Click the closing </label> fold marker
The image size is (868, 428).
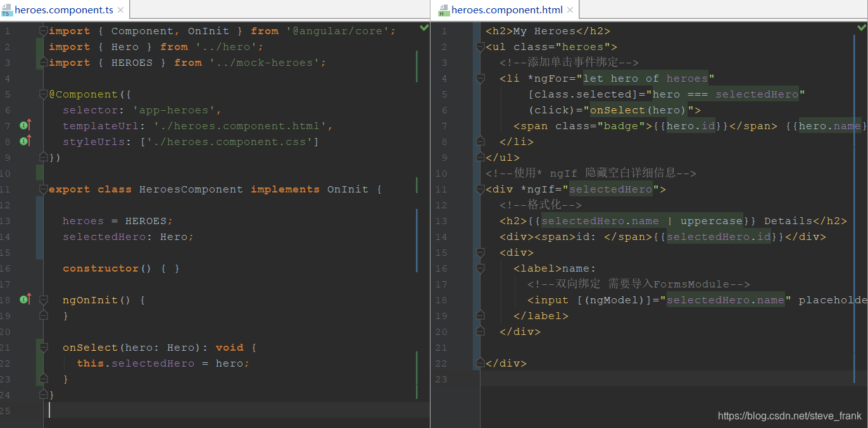coord(481,315)
